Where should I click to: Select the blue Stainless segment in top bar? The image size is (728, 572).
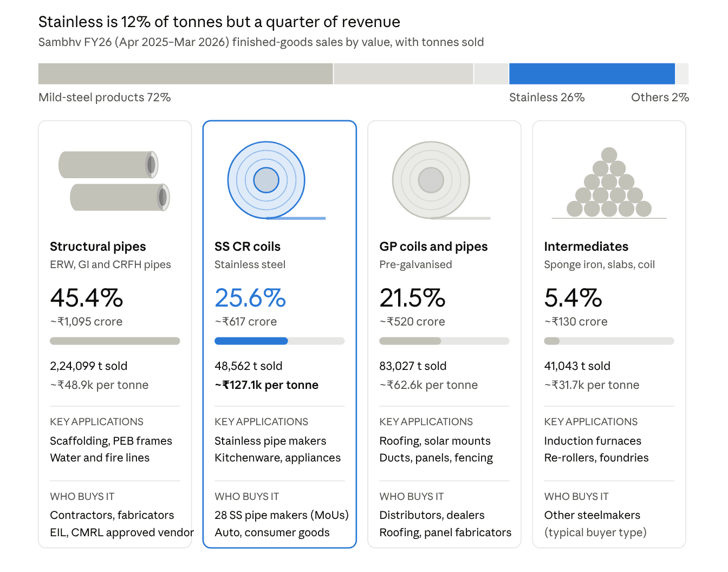592,74
